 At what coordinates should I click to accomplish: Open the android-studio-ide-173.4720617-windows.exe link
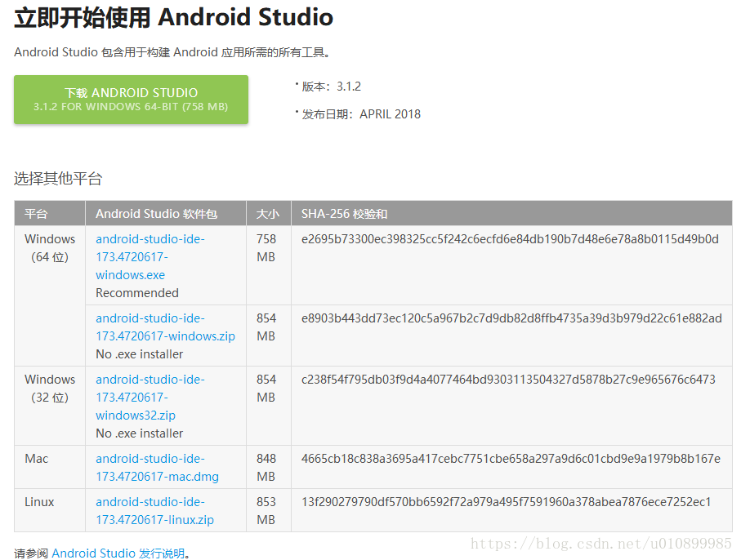(150, 257)
